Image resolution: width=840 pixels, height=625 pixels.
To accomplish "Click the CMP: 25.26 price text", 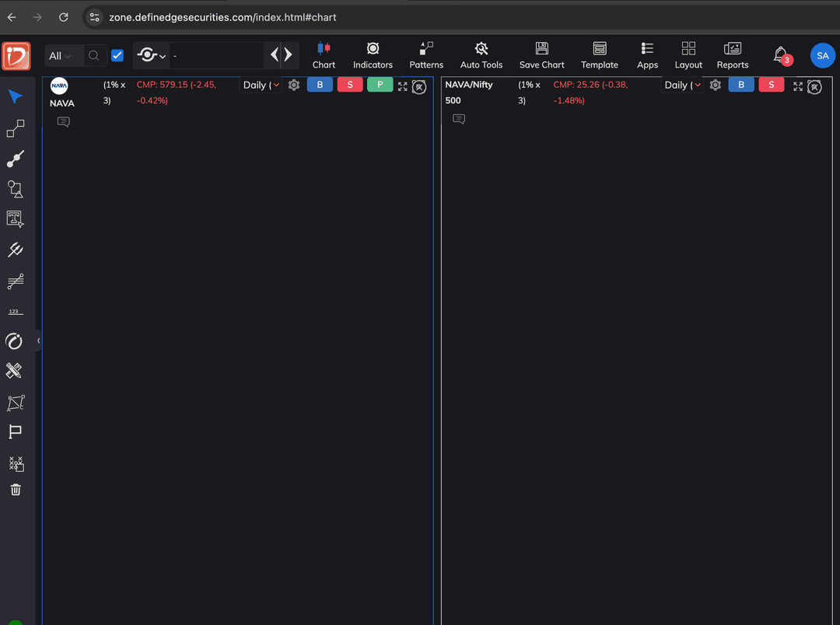I will coord(590,92).
